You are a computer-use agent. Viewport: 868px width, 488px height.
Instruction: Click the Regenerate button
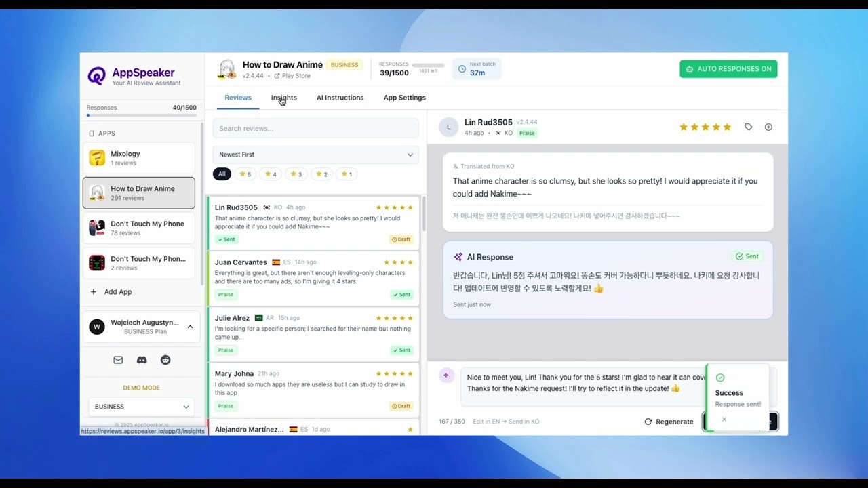pyautogui.click(x=669, y=421)
